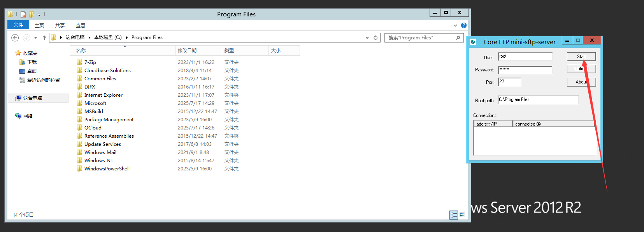Minimize the Core FTP window
Viewport: 644px width, 232px height.
pos(568,41)
